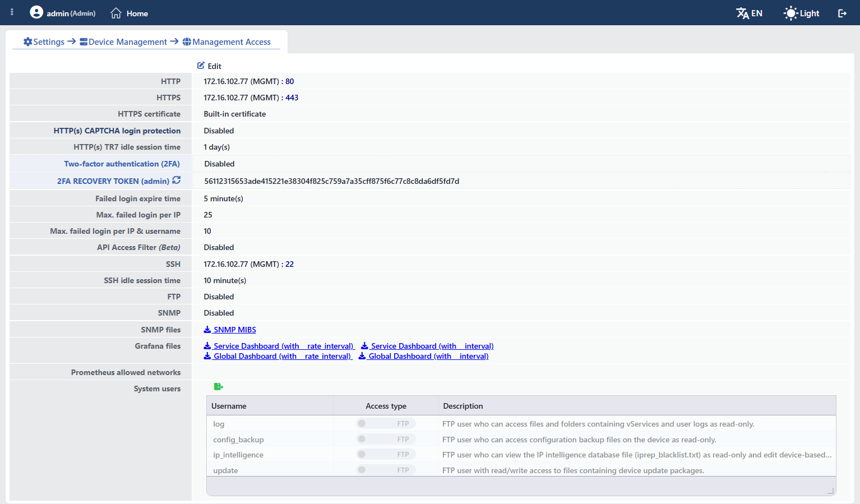This screenshot has width=860, height=504.
Task: Download Service Dashboard with rate interval
Action: coord(284,346)
